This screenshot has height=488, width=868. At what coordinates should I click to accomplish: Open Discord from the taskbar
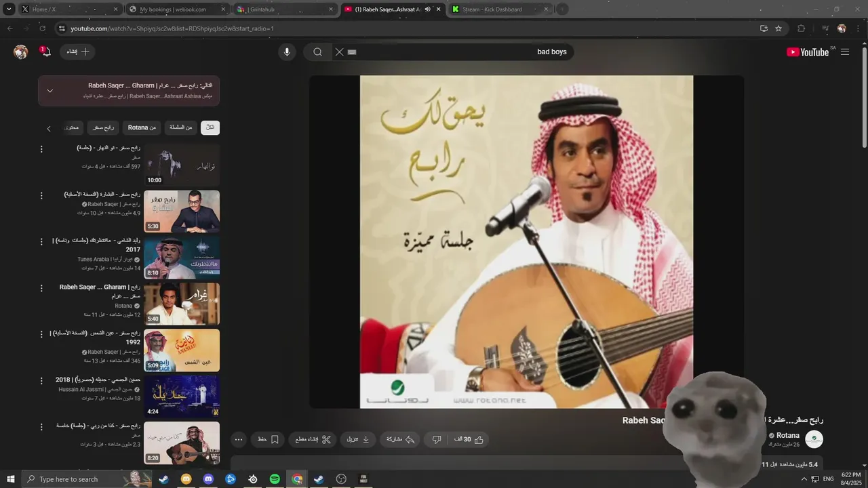click(208, 479)
